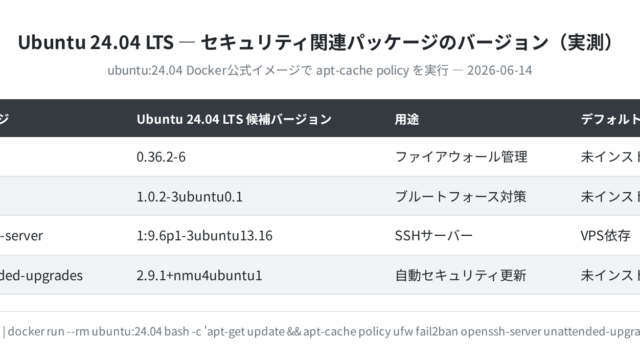Click the 'Ubuntu 24.04 LTS 候補バージョン' column header
The image size is (640, 360).
tap(234, 119)
